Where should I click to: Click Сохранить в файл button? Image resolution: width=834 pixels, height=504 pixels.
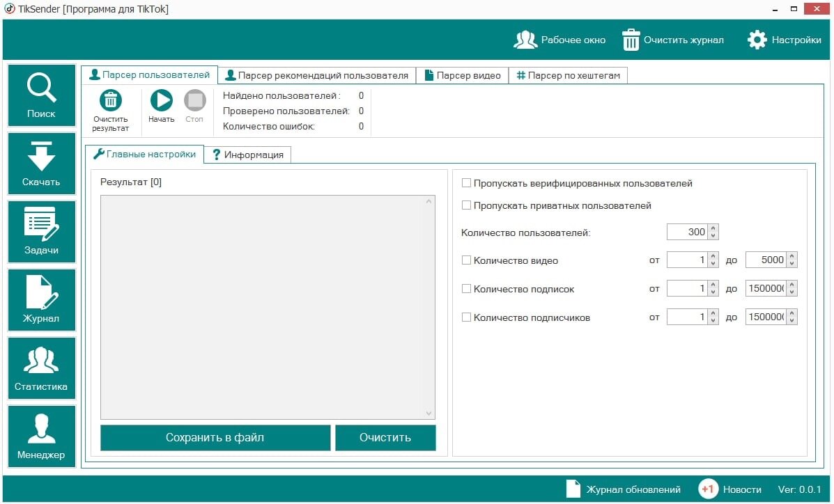[215, 438]
